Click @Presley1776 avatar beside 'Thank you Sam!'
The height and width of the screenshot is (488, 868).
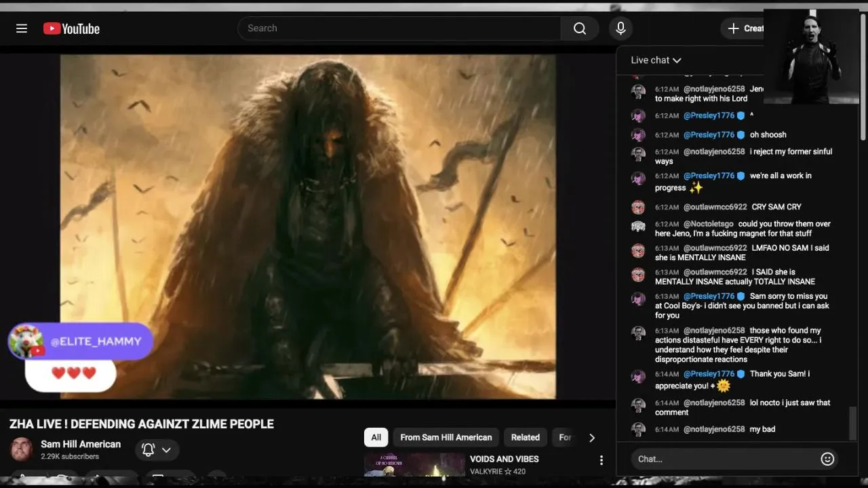click(x=638, y=376)
